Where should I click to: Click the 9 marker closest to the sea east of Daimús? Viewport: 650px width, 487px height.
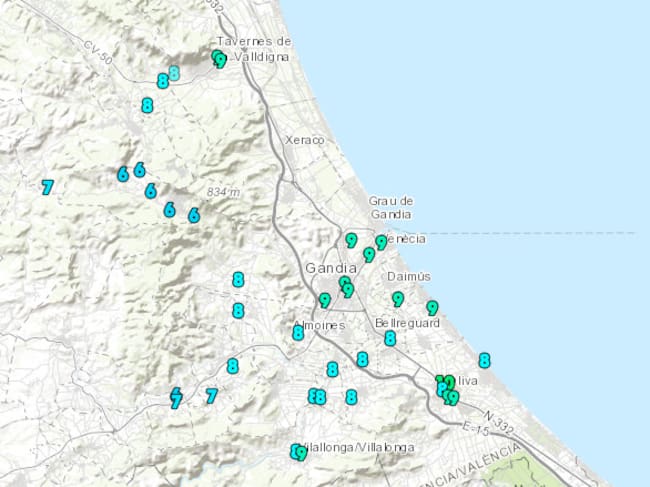pos(432,308)
